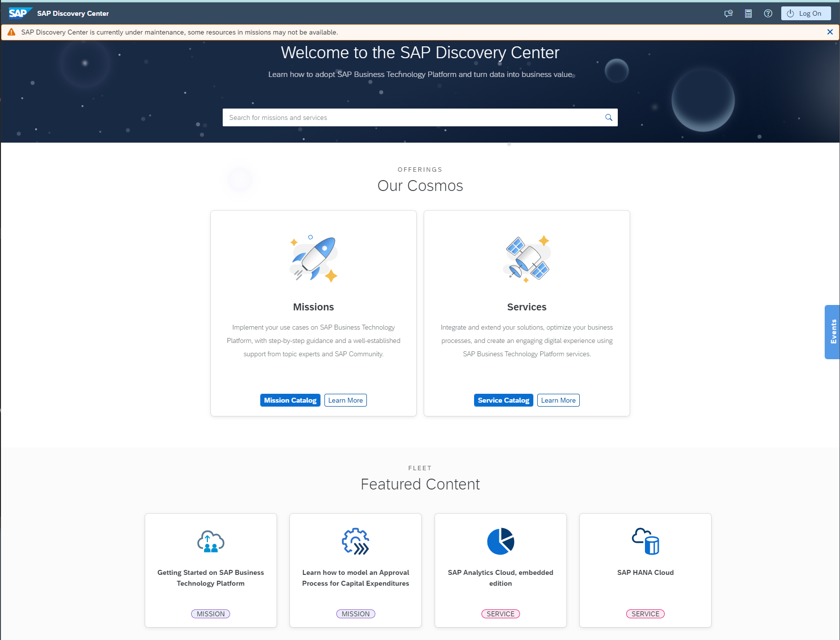Focus the missions and services search field
Image resolution: width=840 pixels, height=640 pixels.
tap(420, 117)
